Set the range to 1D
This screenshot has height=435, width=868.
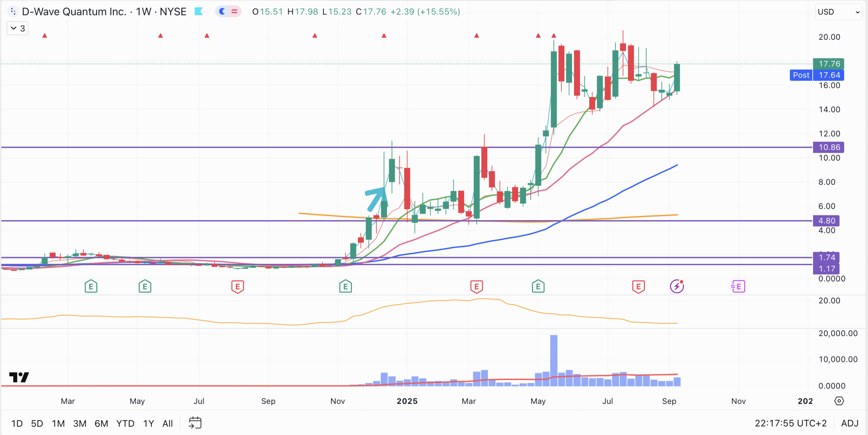pos(17,423)
